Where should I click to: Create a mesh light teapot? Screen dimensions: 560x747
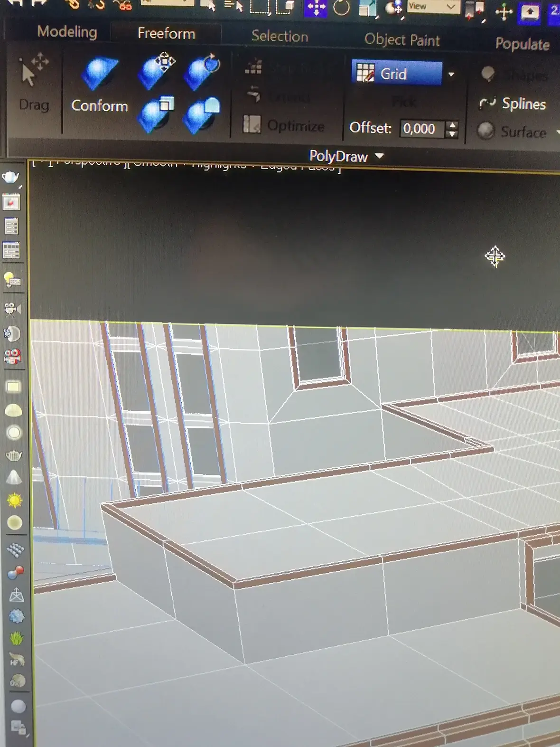coord(14,456)
